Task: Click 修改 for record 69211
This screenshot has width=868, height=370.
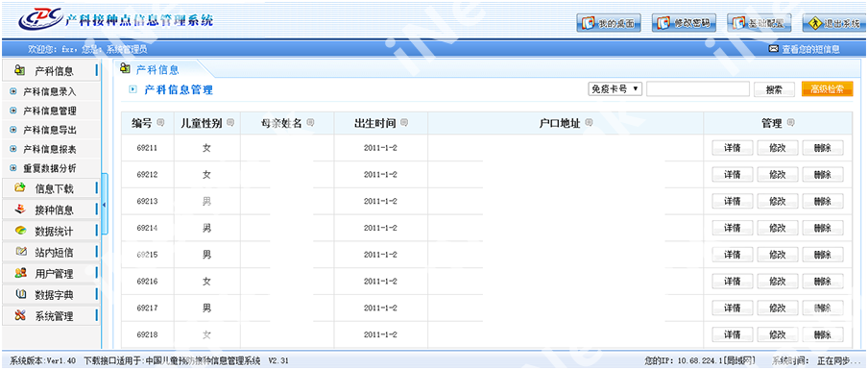Action: (x=777, y=148)
